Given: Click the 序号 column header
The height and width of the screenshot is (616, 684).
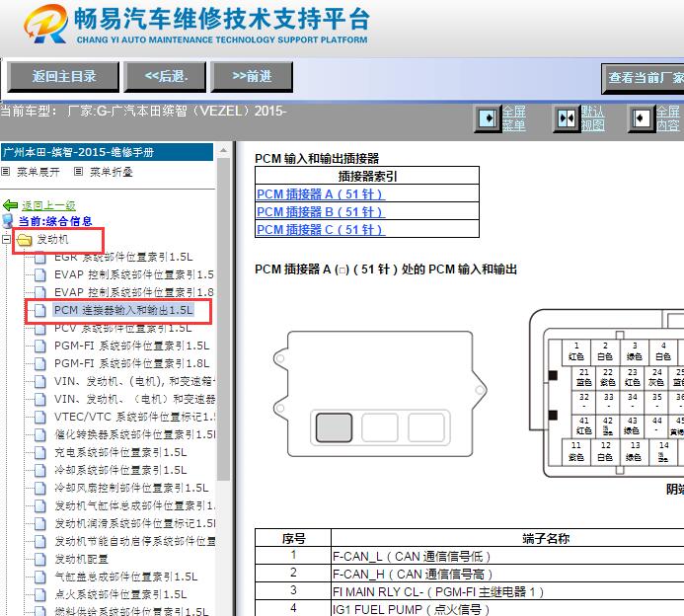Looking at the screenshot, I should coord(293,538).
